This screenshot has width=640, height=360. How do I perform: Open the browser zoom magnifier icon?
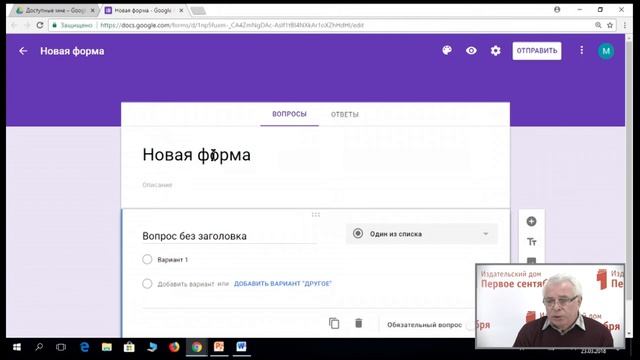[598, 25]
